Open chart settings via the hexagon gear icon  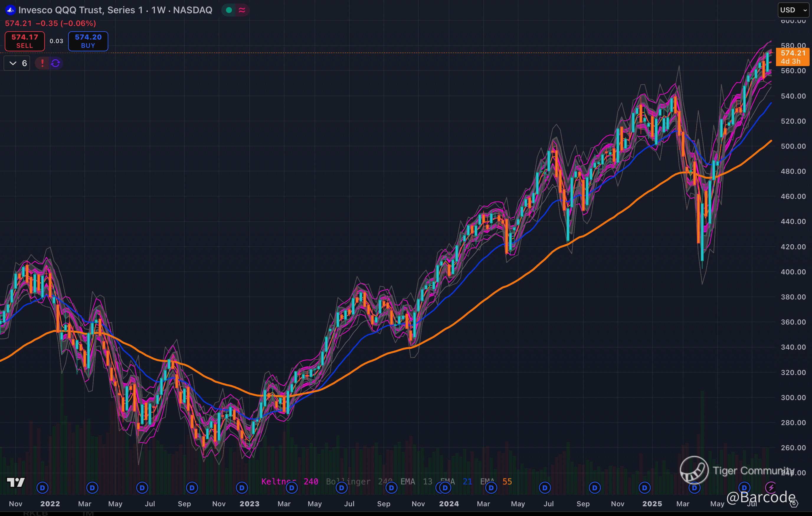[x=794, y=504]
